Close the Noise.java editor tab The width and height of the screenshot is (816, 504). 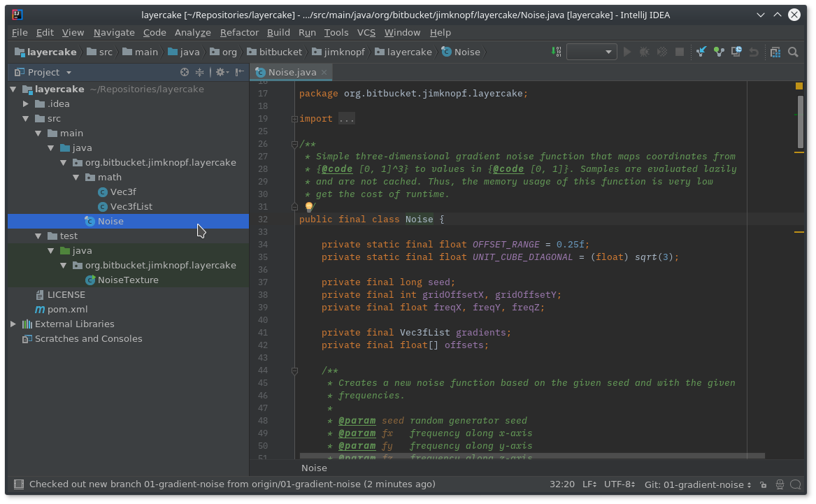tap(324, 72)
